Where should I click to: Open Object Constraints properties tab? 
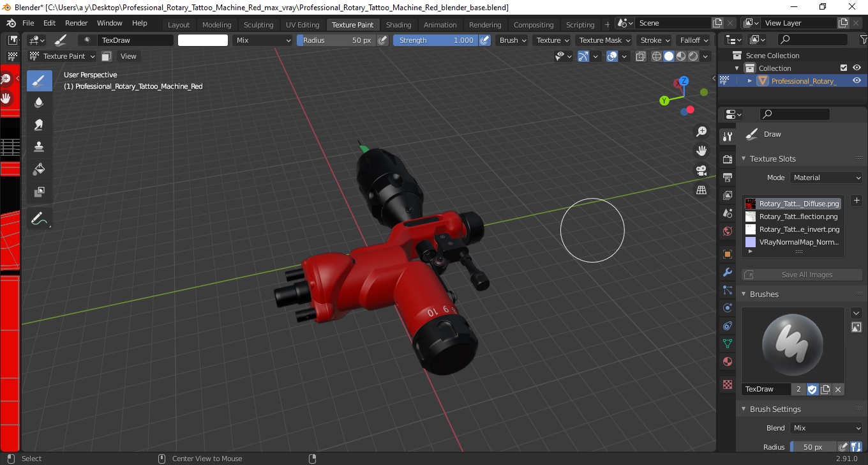727,326
